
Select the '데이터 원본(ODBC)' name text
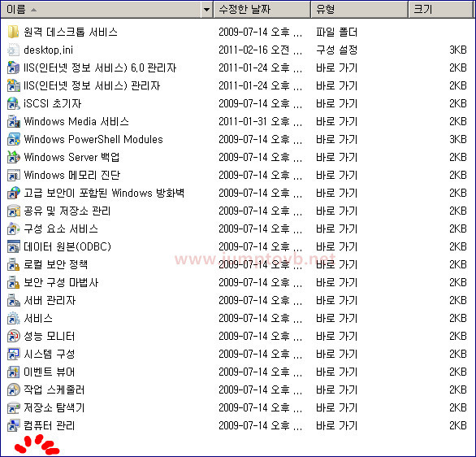tap(67, 246)
